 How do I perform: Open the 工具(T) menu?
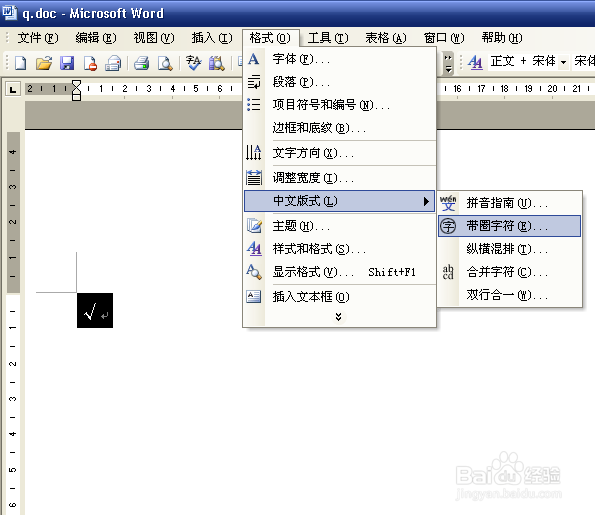click(x=328, y=38)
